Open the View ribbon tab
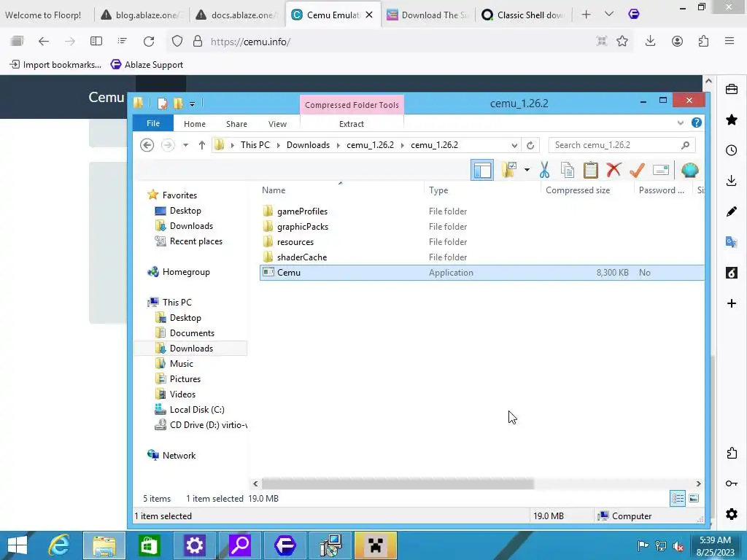 click(277, 124)
